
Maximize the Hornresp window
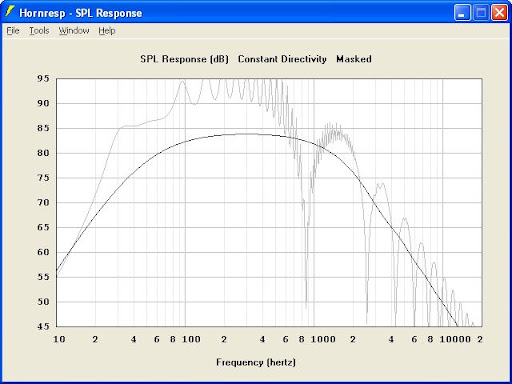point(481,13)
